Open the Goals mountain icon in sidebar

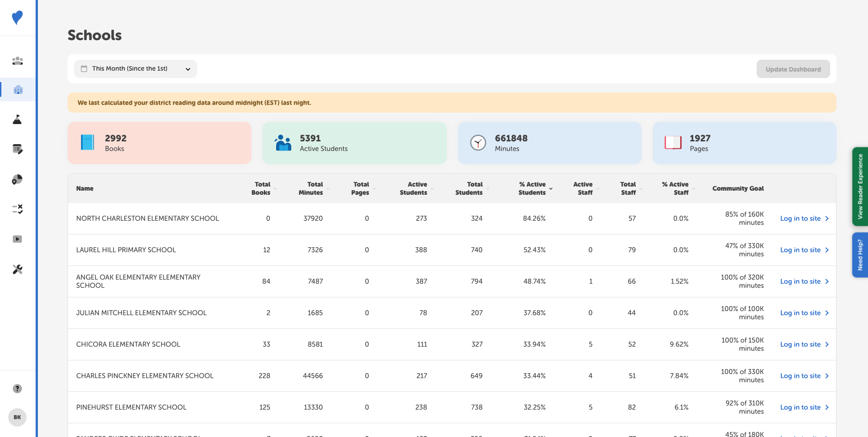17,120
